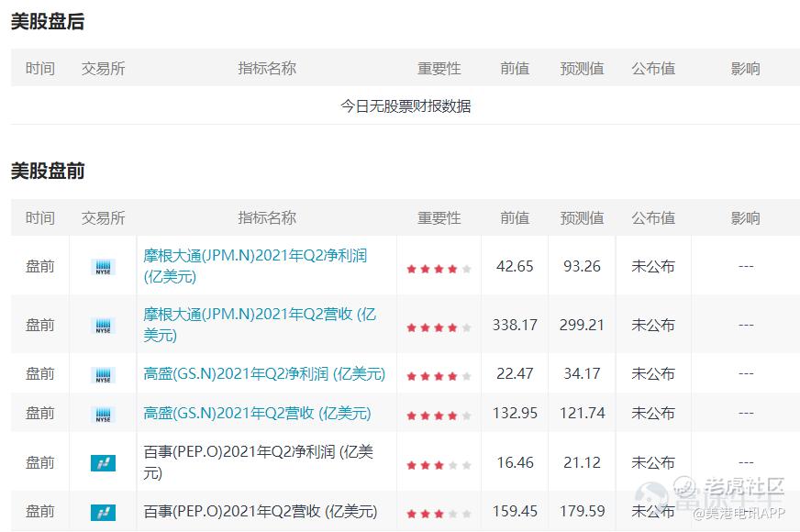The width and height of the screenshot is (800, 532).
Task: Click NYSE icon in JPM net profit row
Action: pyautogui.click(x=103, y=267)
